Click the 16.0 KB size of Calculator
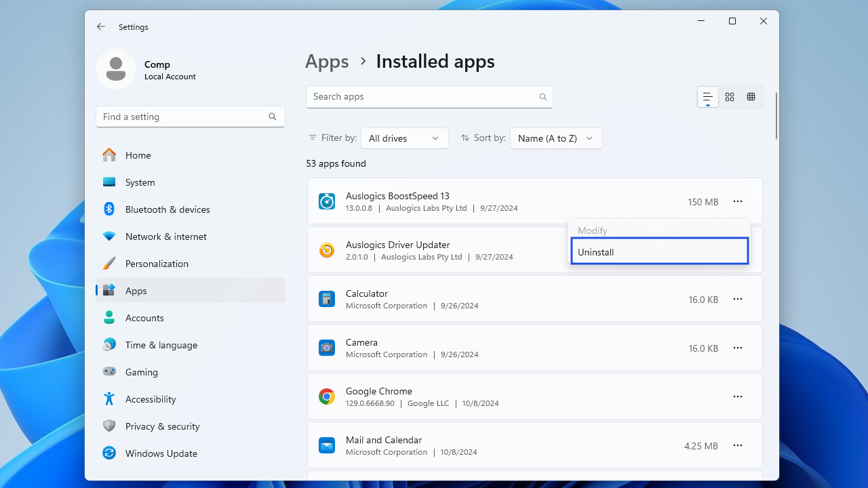This screenshot has height=488, width=868. pyautogui.click(x=703, y=300)
